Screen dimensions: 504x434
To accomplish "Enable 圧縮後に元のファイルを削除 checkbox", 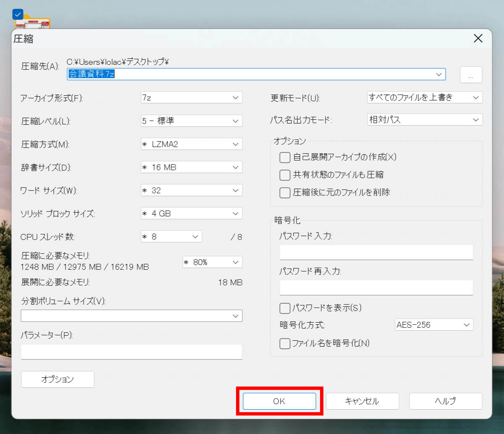I will tap(285, 192).
